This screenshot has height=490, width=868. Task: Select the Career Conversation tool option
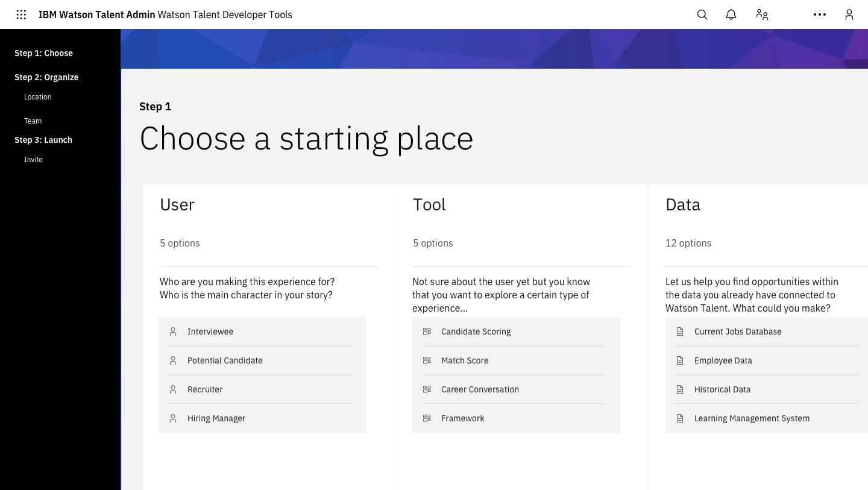516,389
